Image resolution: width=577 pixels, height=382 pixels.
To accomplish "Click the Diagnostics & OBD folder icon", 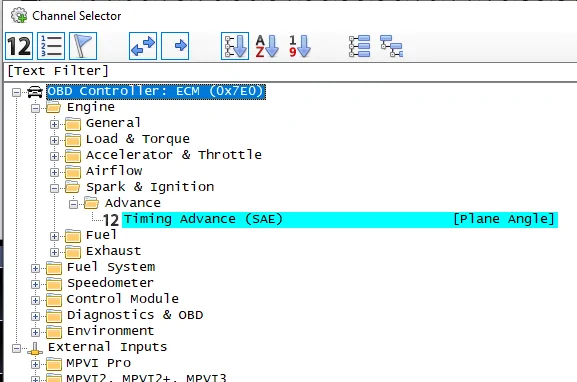I will (x=54, y=316).
